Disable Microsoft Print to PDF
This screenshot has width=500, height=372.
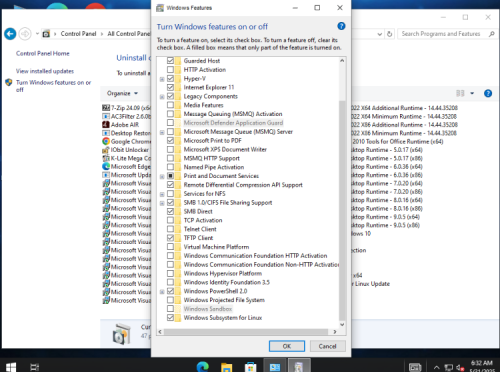point(170,140)
